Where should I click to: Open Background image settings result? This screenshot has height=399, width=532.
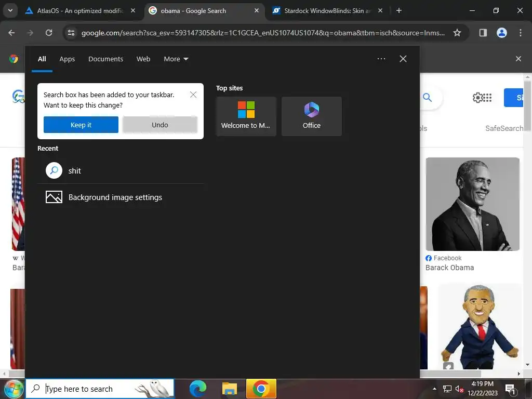[121, 197]
